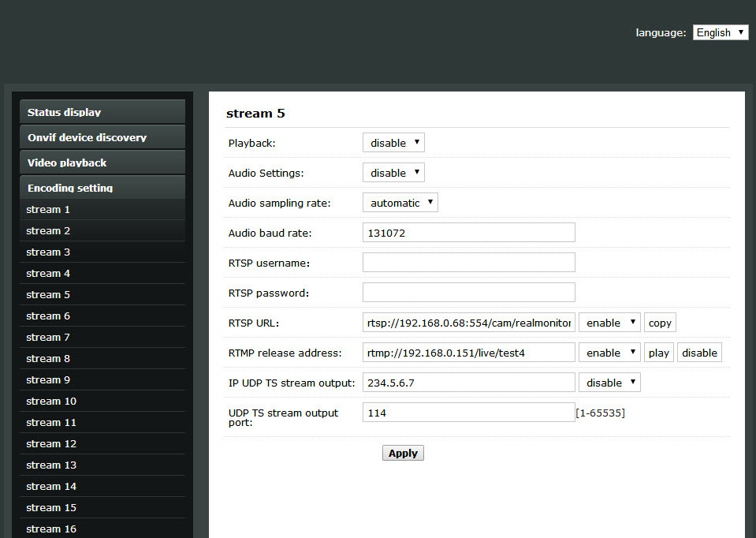Open the Playback disable dropdown
The image size is (756, 538).
click(x=393, y=143)
